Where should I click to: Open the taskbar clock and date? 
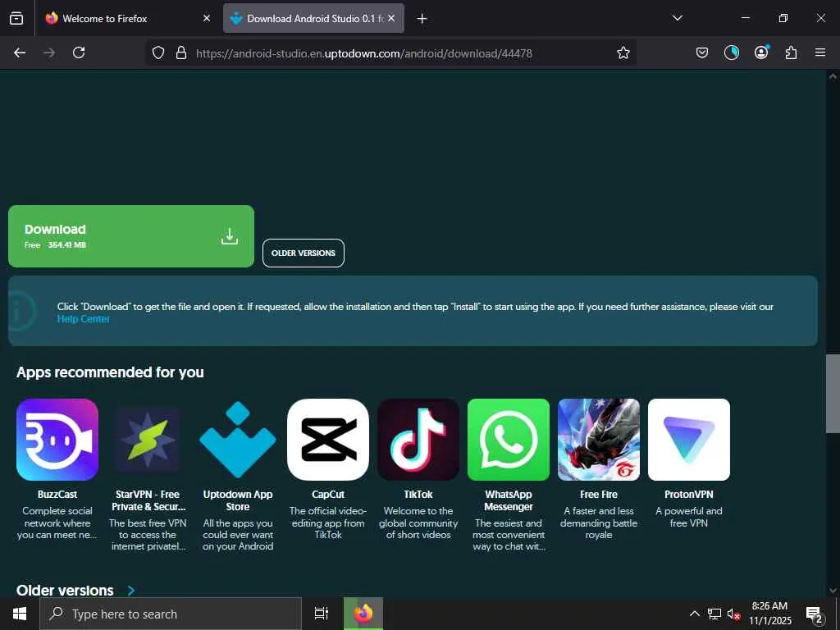(x=769, y=614)
